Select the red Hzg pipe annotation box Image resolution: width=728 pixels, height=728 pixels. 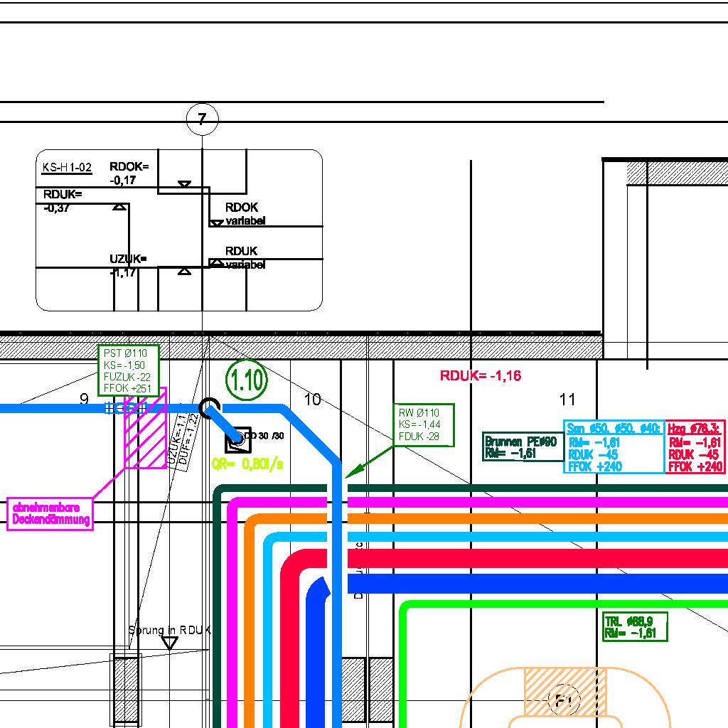click(695, 446)
